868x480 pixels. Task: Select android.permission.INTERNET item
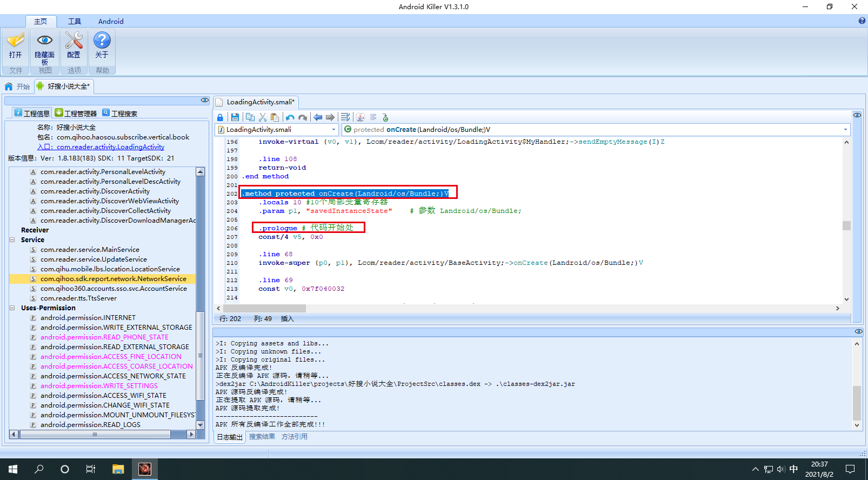(x=88, y=318)
